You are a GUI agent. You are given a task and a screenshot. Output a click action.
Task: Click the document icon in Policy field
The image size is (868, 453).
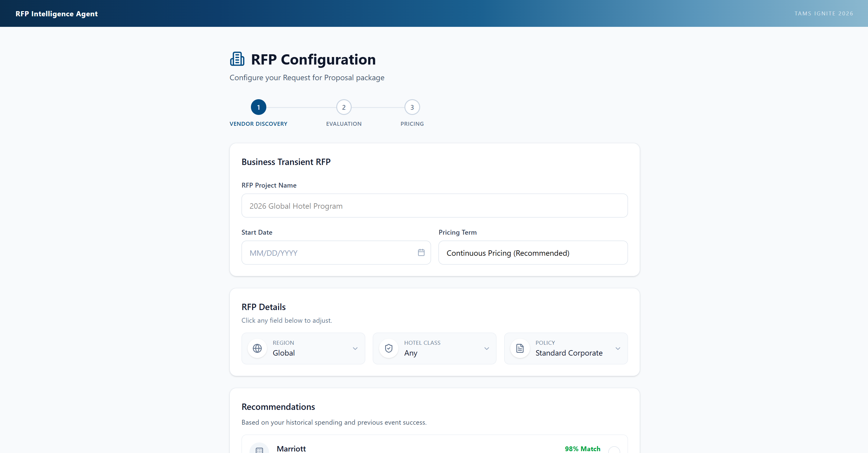pos(520,348)
